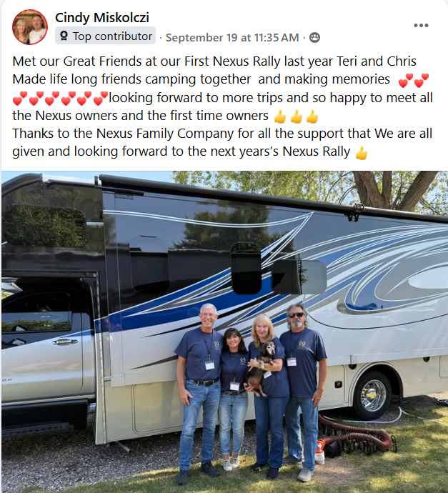Open Cindy Miskolczi's profile picture

[30, 27]
